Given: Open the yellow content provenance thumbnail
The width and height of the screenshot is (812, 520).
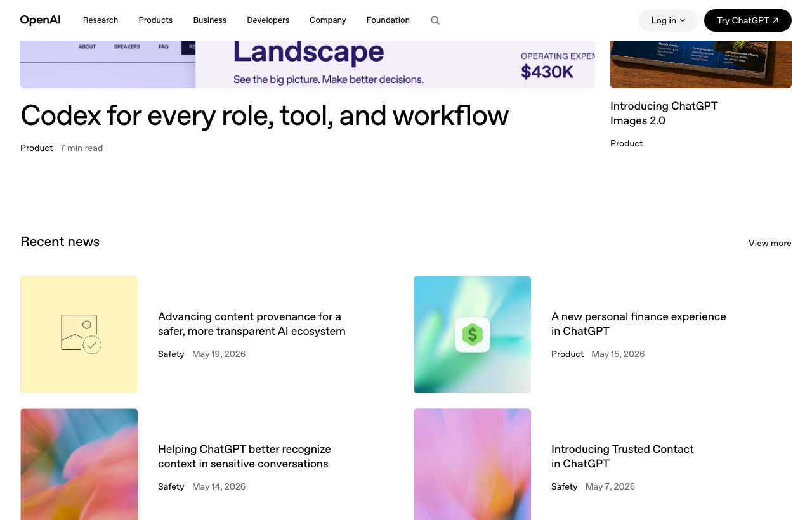Looking at the screenshot, I should click(x=79, y=334).
